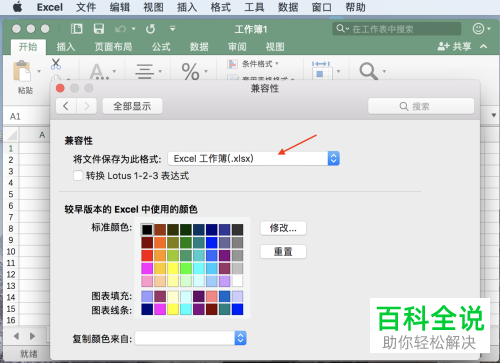Open the 工具 menu
The image size is (500, 363).
pos(254,7)
